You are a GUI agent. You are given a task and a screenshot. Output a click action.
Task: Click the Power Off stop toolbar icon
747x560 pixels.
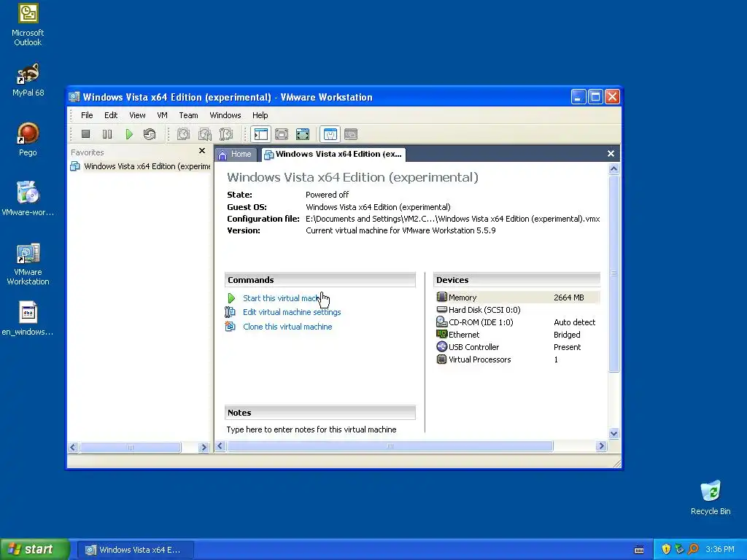point(86,134)
